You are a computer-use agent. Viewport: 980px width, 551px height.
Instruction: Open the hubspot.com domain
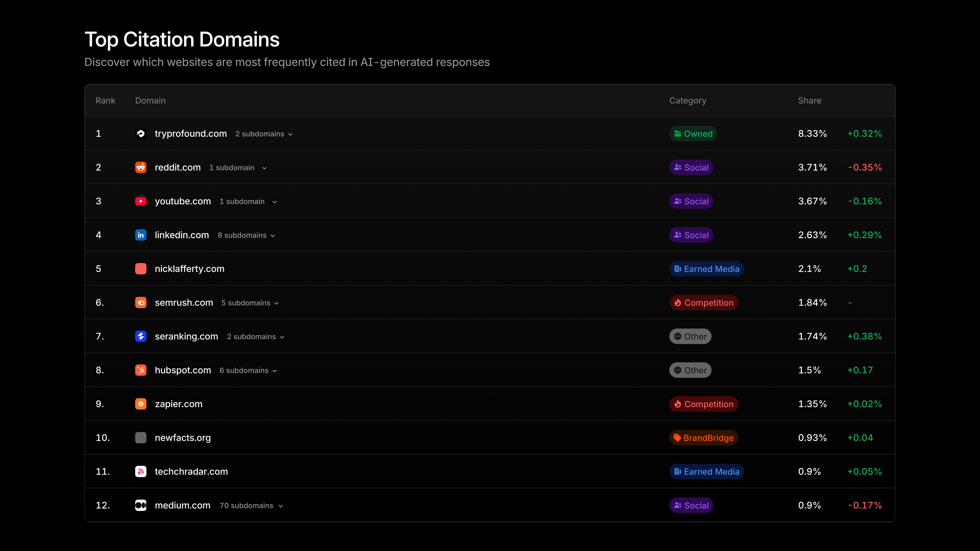pyautogui.click(x=183, y=370)
